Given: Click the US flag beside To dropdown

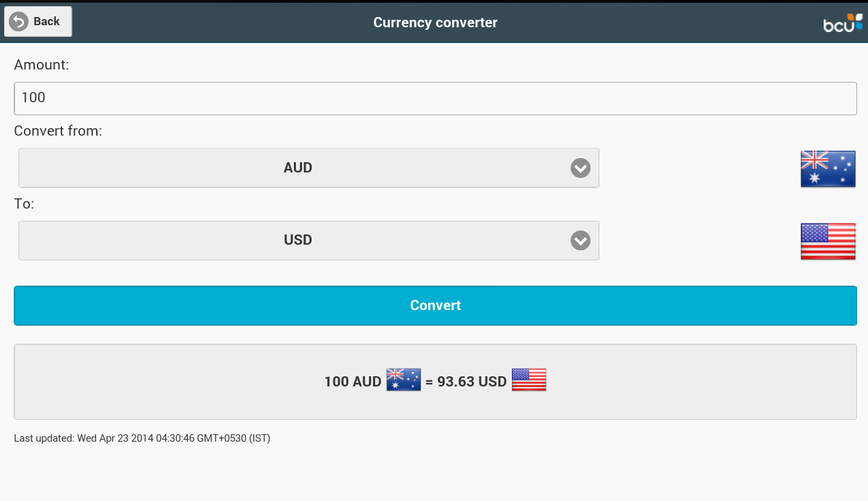Looking at the screenshot, I should coord(828,241).
